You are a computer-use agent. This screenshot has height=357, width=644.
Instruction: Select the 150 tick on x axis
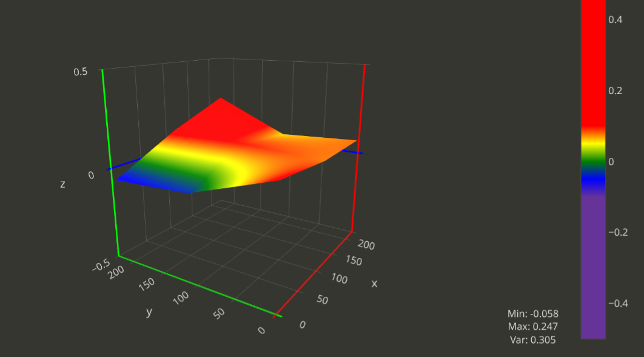353,261
